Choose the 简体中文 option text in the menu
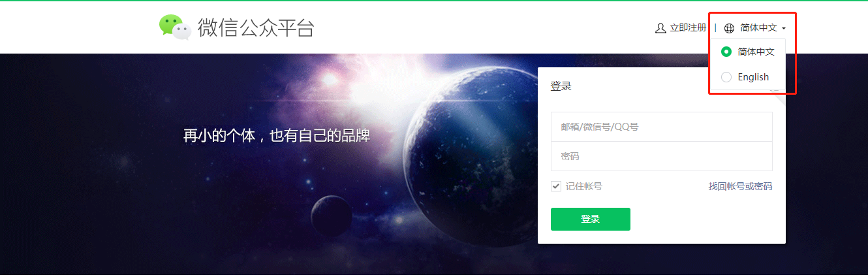Viewport: 868px width, 279px height. (756, 52)
